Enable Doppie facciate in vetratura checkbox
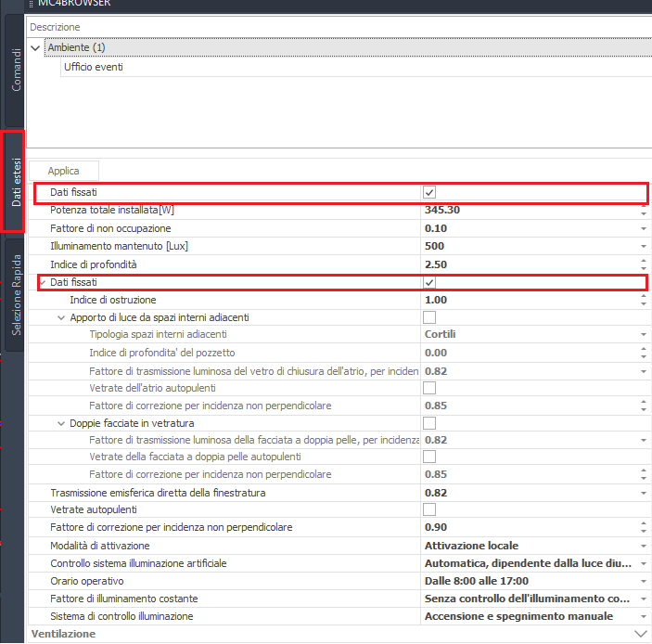Screen dimensions: 652x644 429,423
